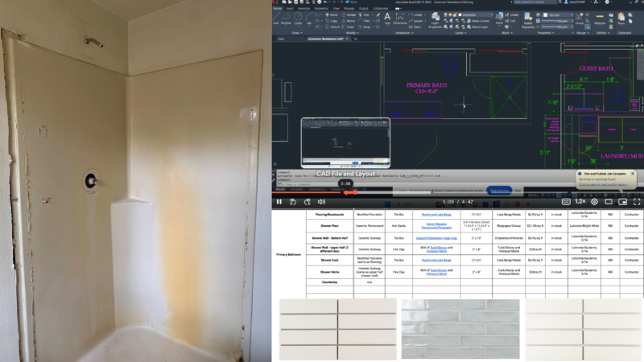The height and width of the screenshot is (362, 644).
Task: Open Seaport/Chameleon Sage Gray link
Action: coord(436,238)
